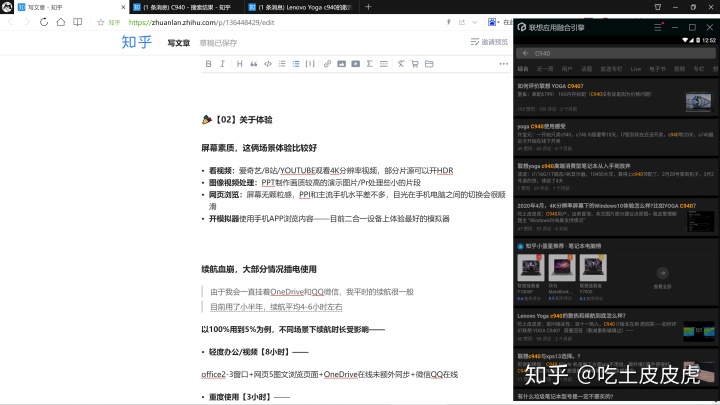Toggle bold formatting in the Zhihu editor
720x405 pixels.
[x=208, y=64]
